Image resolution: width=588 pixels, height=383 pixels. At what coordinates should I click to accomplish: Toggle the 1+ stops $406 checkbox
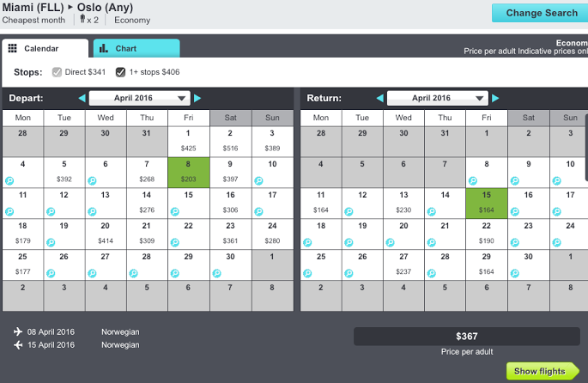(x=121, y=72)
